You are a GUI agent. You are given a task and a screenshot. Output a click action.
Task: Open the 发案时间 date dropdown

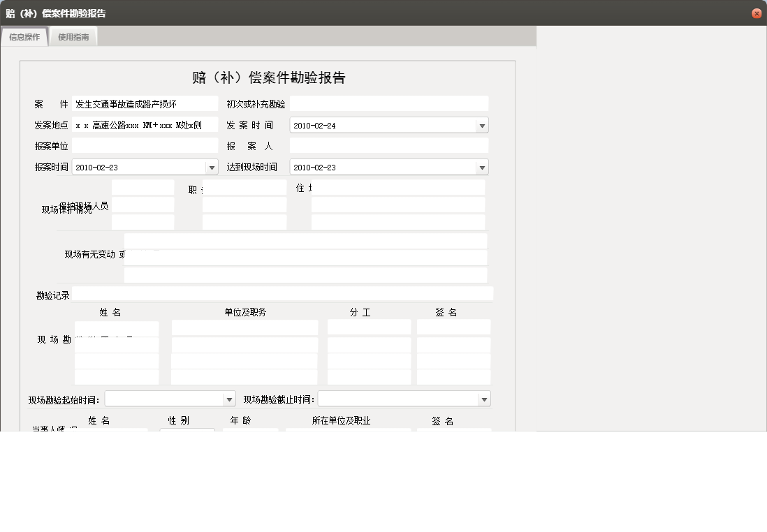pyautogui.click(x=483, y=124)
